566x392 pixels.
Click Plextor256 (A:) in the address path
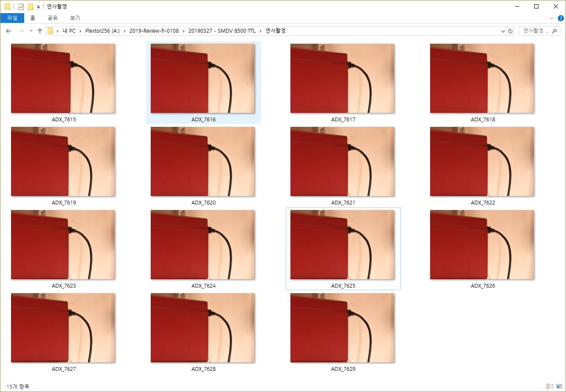coord(102,31)
